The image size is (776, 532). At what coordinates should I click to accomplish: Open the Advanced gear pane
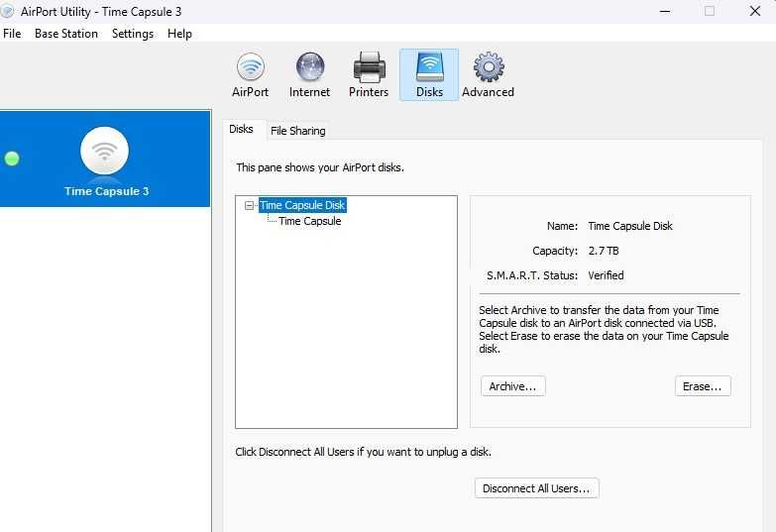488,75
